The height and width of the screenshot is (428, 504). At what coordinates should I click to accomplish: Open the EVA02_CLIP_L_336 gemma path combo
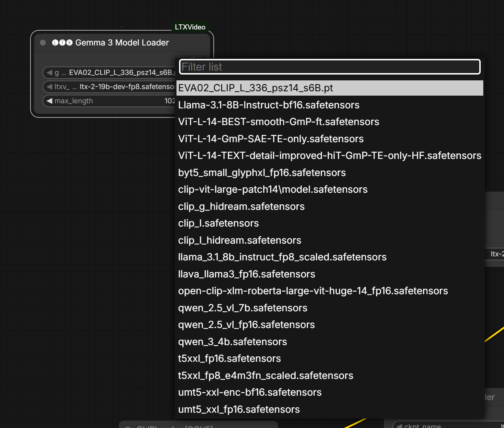pyautogui.click(x=110, y=73)
